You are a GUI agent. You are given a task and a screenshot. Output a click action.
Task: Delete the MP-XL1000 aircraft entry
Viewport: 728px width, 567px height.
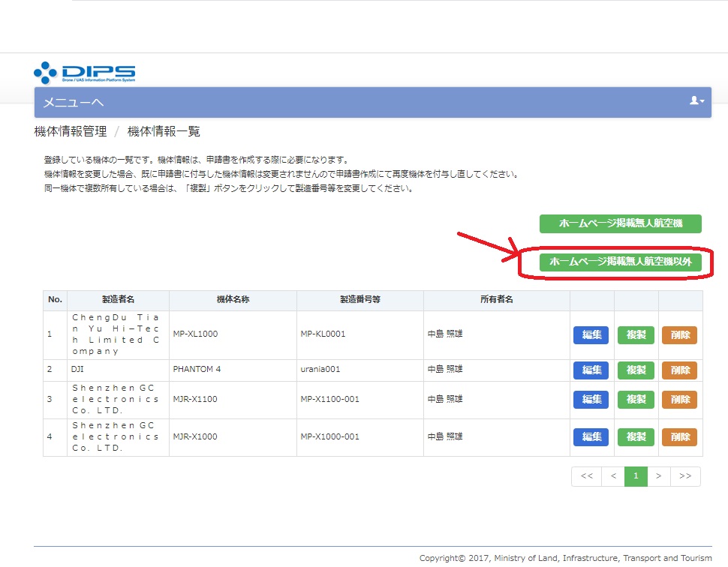point(679,335)
